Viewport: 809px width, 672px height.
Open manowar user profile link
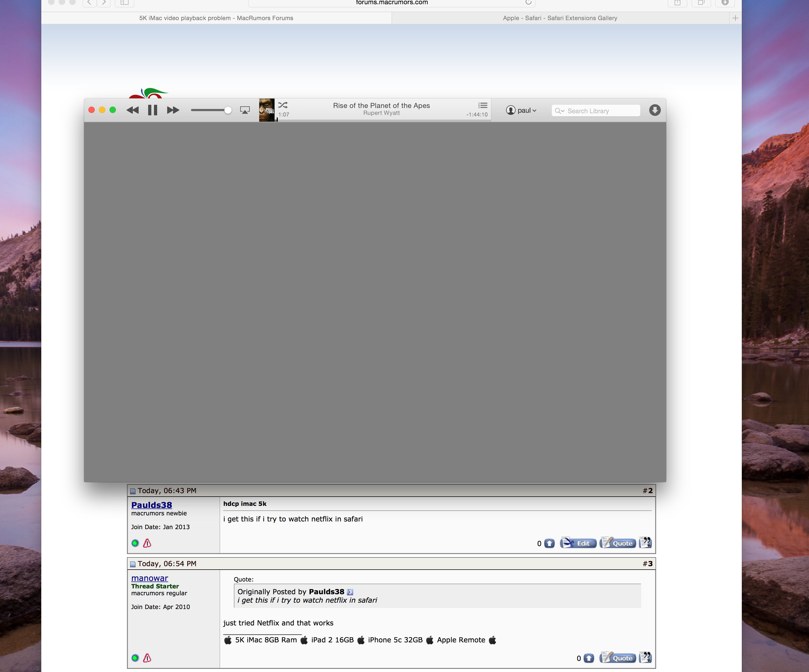point(149,578)
